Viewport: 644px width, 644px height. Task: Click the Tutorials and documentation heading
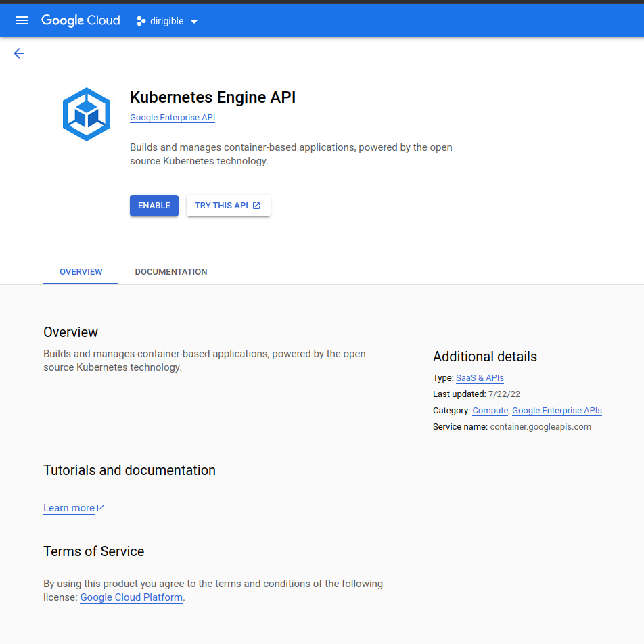coord(129,470)
